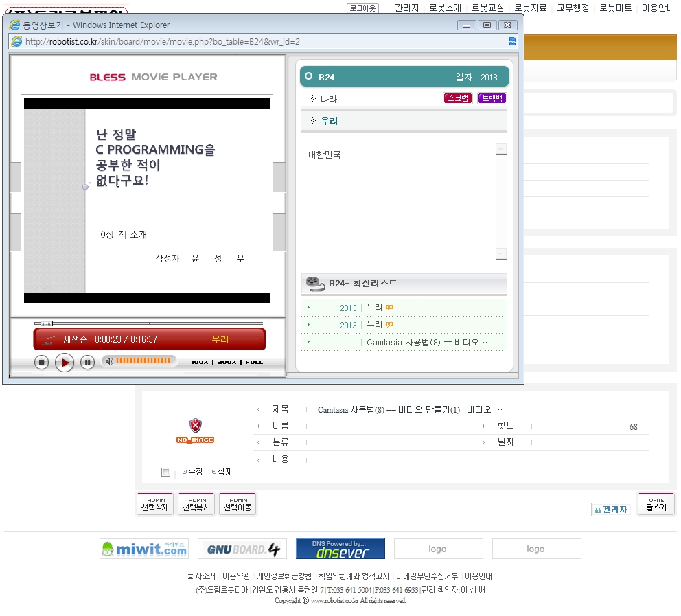The width and height of the screenshot is (681, 616).
Task: Click admin 선택이동 button
Action: 238,504
